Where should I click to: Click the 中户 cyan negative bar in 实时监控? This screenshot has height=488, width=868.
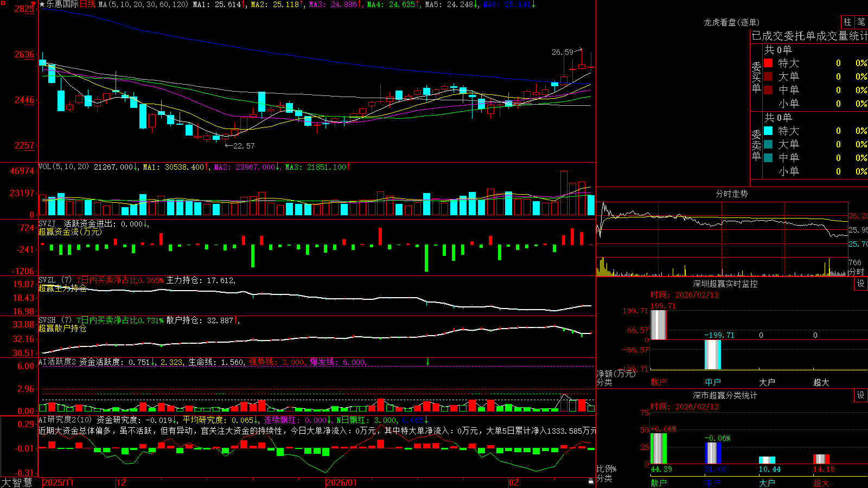[x=712, y=355]
